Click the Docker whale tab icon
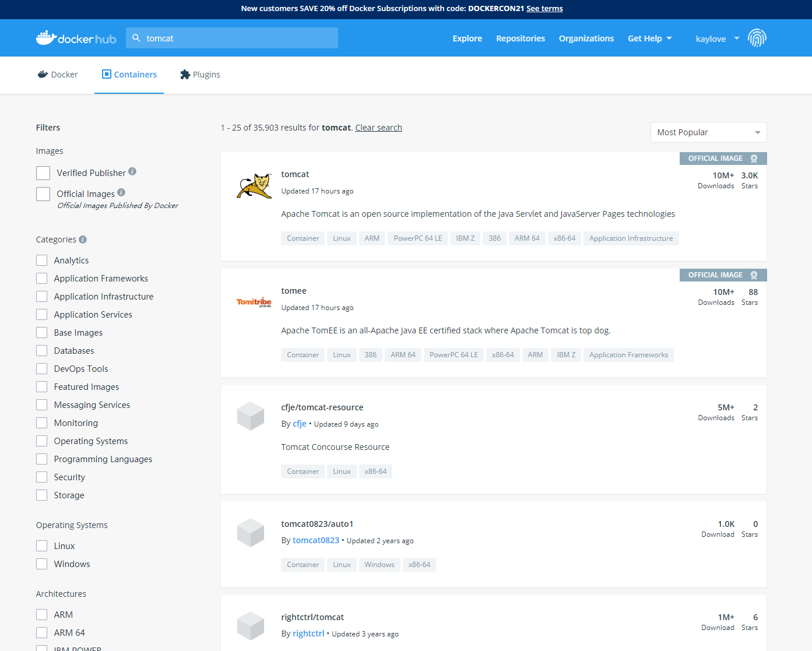 click(43, 74)
